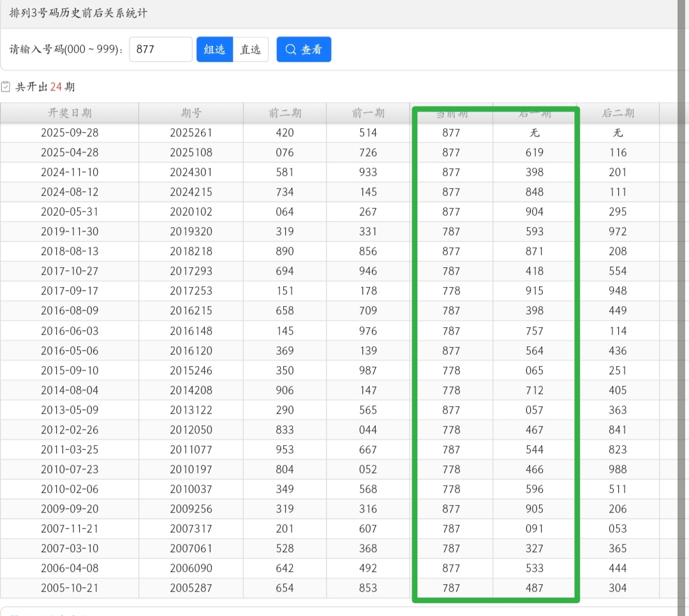Viewport: 689px width, 616px height.
Task: Click the red 24 count number
Action: (x=56, y=87)
